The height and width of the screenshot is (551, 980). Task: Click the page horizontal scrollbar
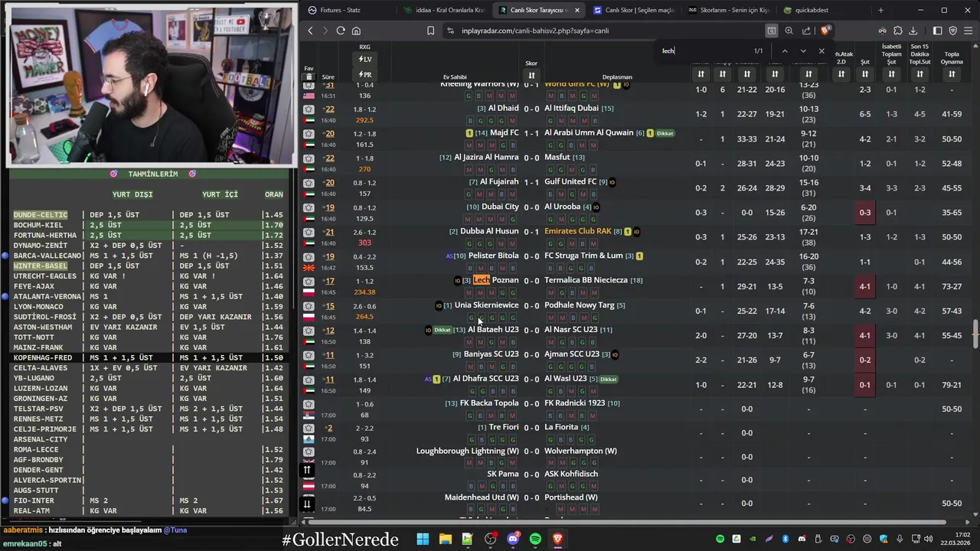[628, 523]
